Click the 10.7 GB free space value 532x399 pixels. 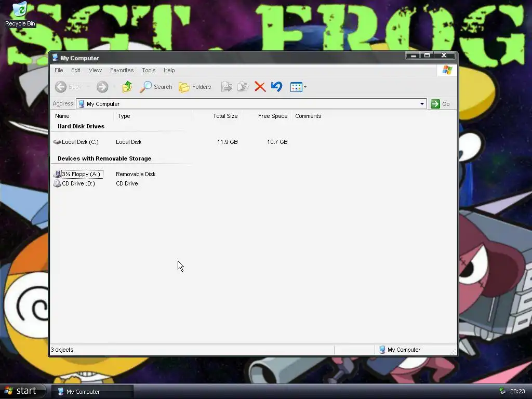click(277, 142)
